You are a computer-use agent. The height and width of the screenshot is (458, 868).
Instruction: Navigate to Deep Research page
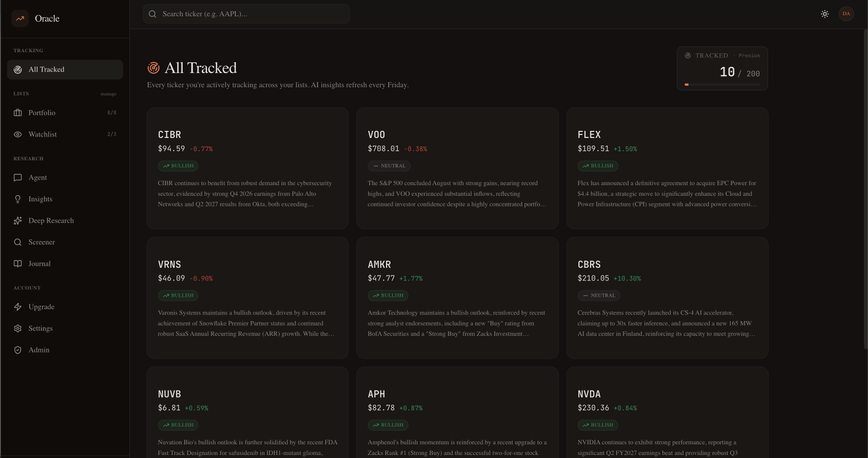[x=65, y=221]
